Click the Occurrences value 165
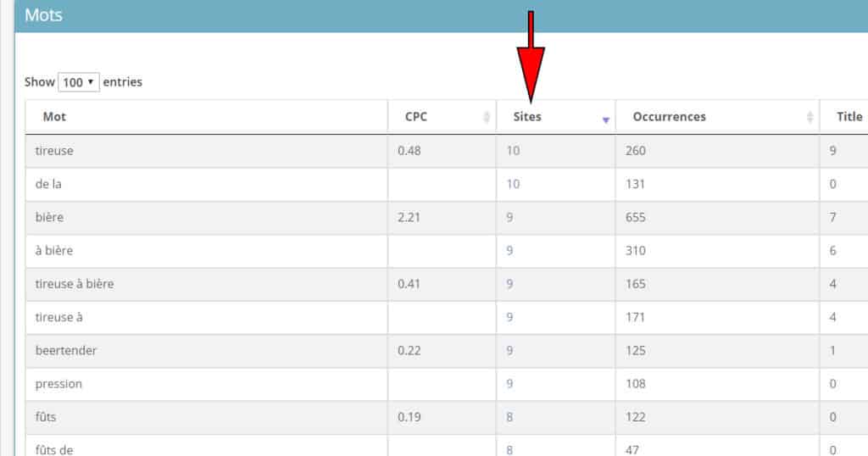 click(636, 283)
